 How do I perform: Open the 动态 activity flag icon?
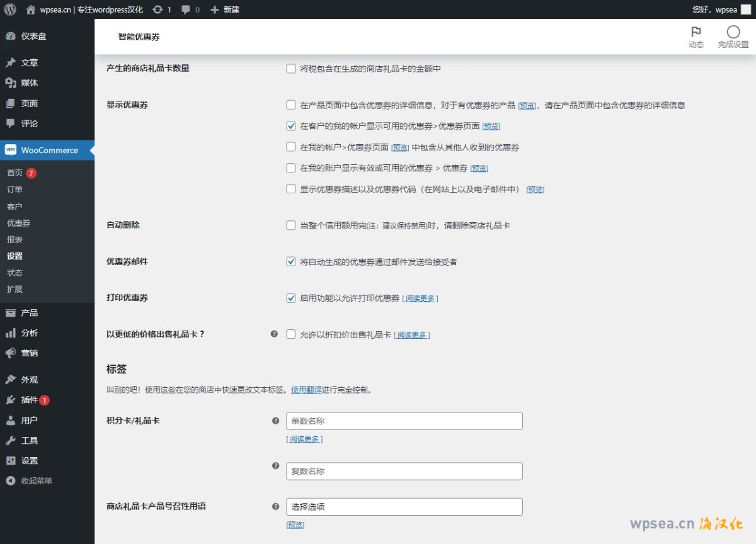pos(696,32)
